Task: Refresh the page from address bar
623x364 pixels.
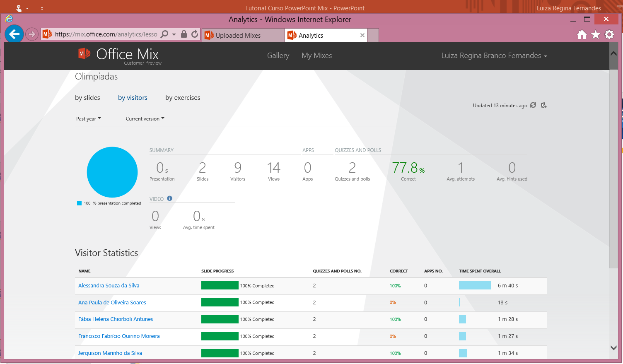Action: click(195, 34)
